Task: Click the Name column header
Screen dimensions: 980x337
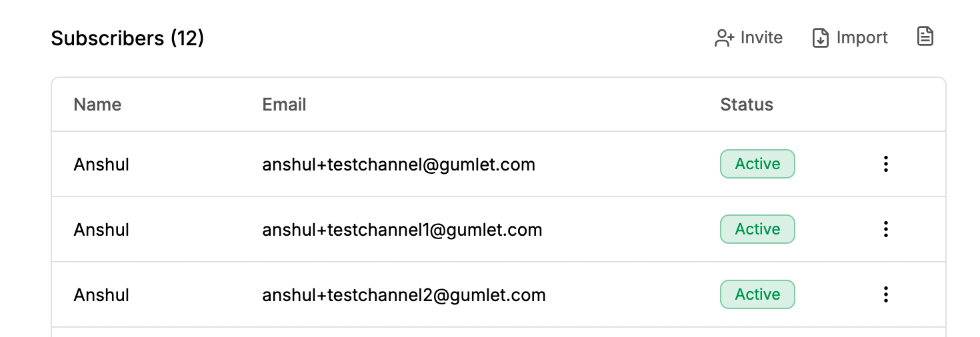Action: 97,105
